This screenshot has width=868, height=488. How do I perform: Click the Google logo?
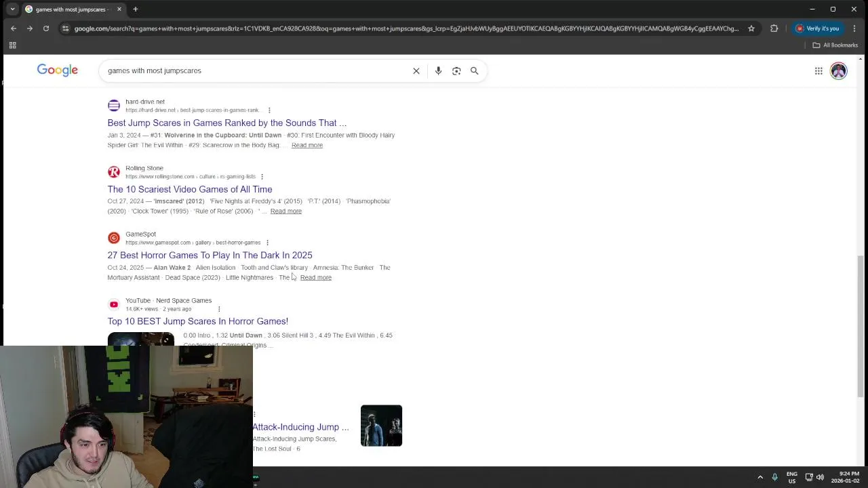coord(58,70)
